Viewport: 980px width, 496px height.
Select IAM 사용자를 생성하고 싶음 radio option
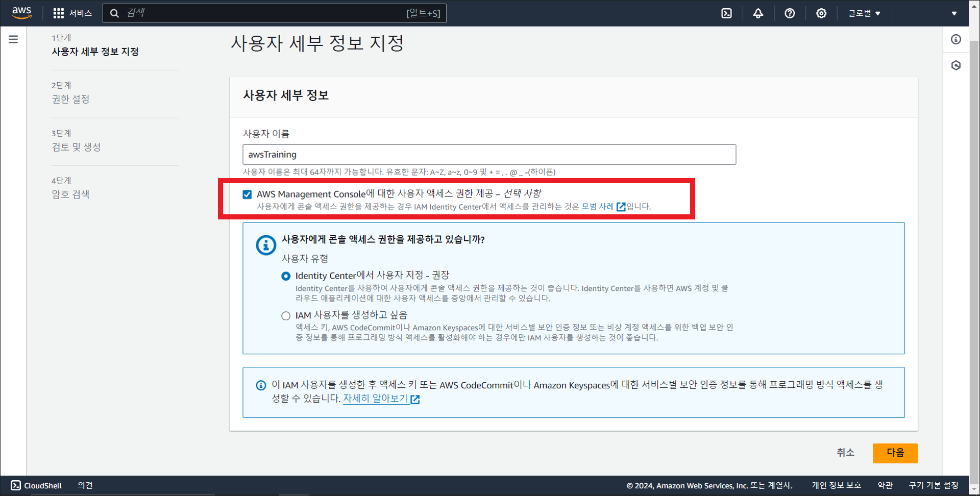pyautogui.click(x=286, y=316)
